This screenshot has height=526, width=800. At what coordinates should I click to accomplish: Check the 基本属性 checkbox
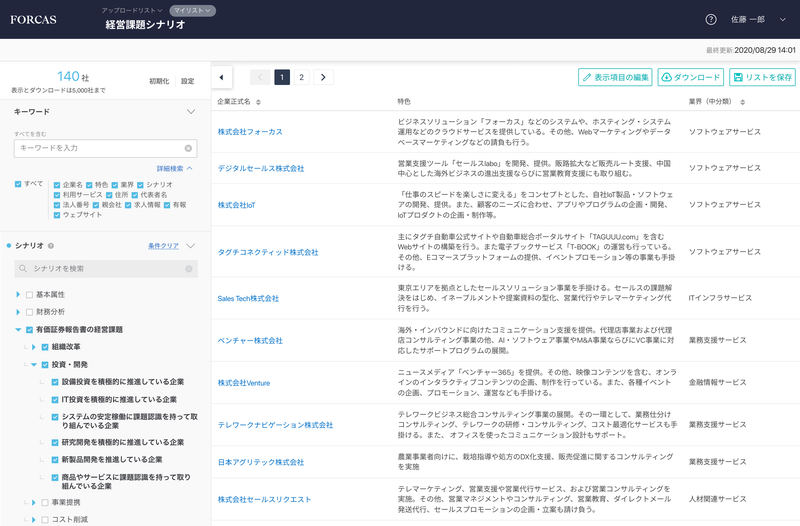[x=29, y=295]
